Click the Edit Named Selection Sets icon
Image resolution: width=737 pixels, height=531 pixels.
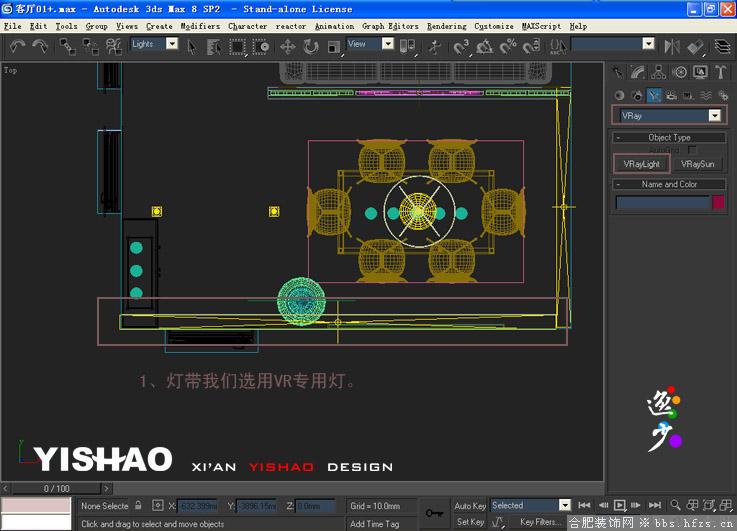pyautogui.click(x=558, y=47)
